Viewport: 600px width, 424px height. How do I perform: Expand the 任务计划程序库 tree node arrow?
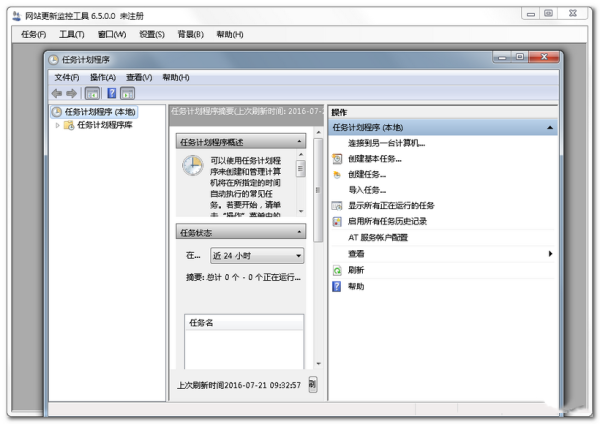pyautogui.click(x=57, y=125)
